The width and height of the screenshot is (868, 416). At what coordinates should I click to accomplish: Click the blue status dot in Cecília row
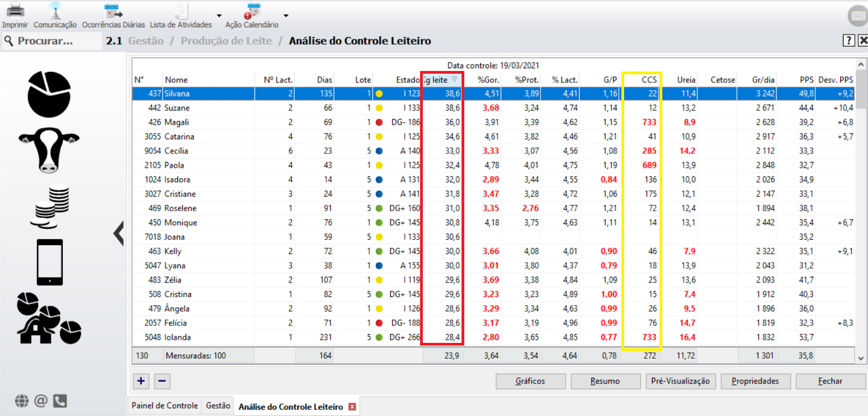[x=379, y=151]
